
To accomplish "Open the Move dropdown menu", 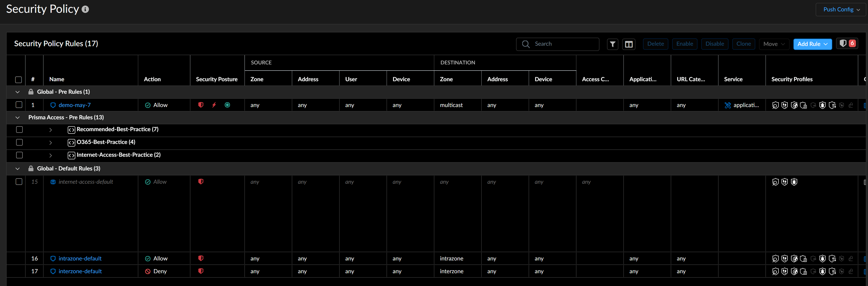I will click(x=774, y=44).
